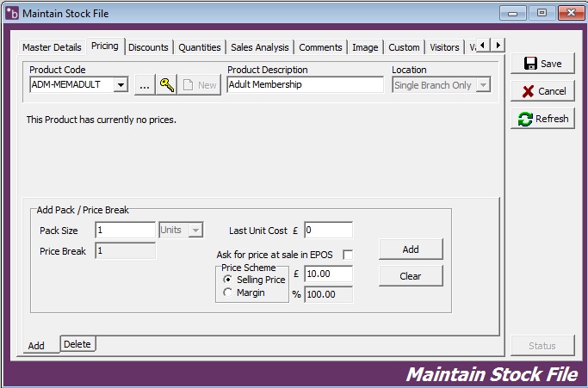Switch to the Delete tab at bottom

pos(77,344)
